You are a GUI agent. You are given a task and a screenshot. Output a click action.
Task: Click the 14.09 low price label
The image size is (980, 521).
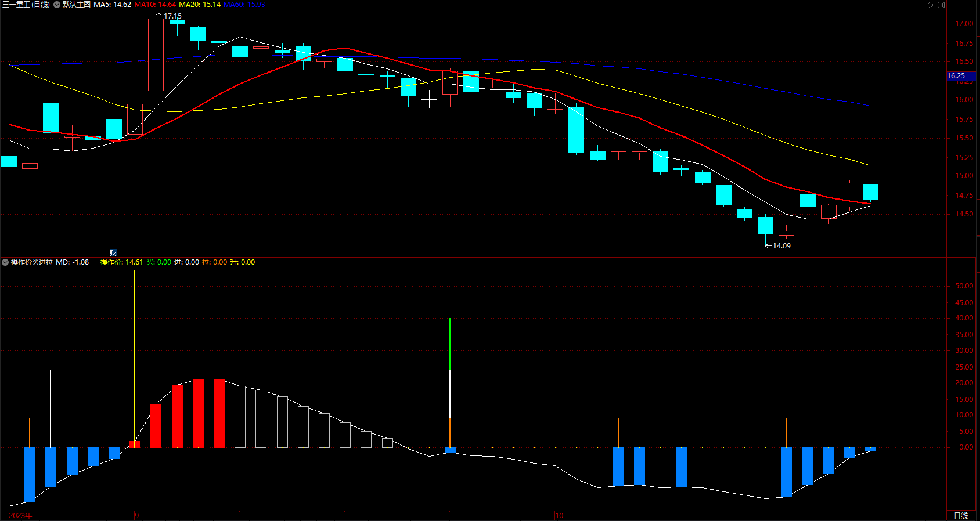click(x=781, y=246)
